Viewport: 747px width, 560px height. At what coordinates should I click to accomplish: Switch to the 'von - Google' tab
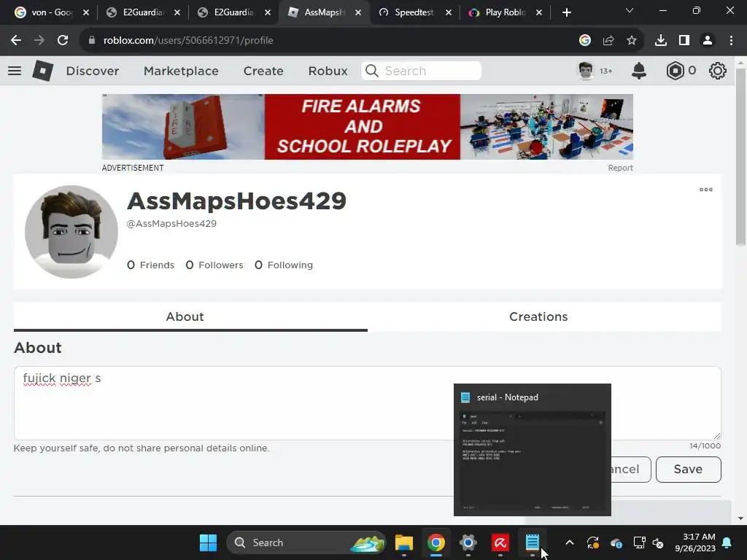point(52,12)
